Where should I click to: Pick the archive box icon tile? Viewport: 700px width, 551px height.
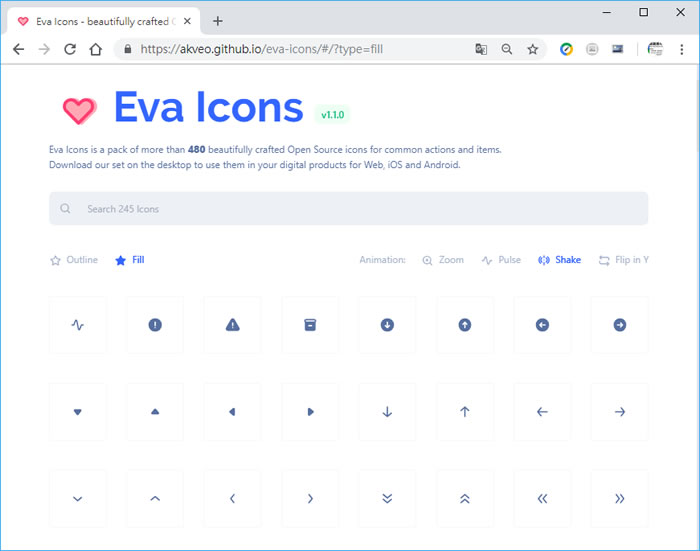pyautogui.click(x=310, y=325)
